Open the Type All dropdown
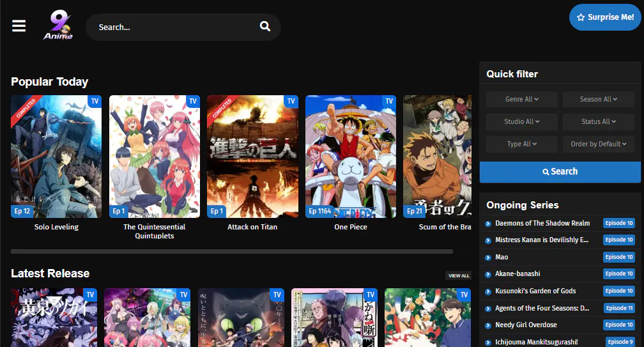The image size is (644, 347). point(521,144)
